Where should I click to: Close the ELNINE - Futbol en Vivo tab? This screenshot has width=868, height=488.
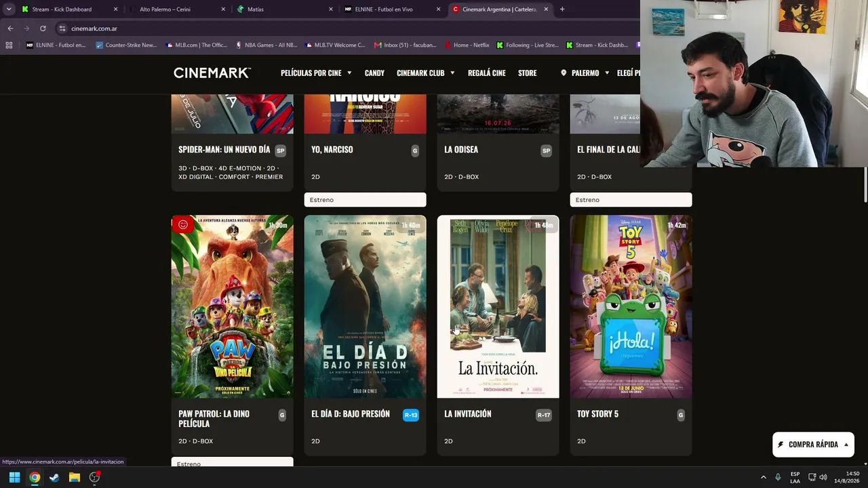(438, 9)
